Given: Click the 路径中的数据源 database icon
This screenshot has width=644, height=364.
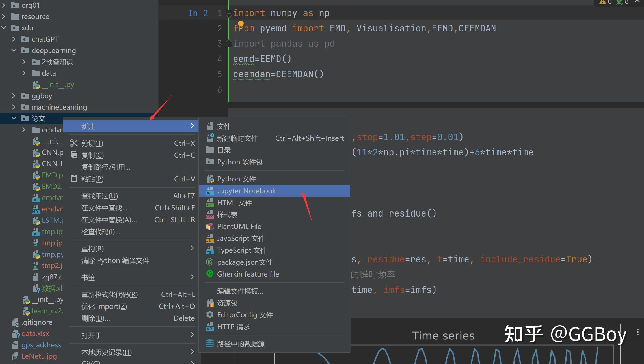Looking at the screenshot, I should [210, 343].
